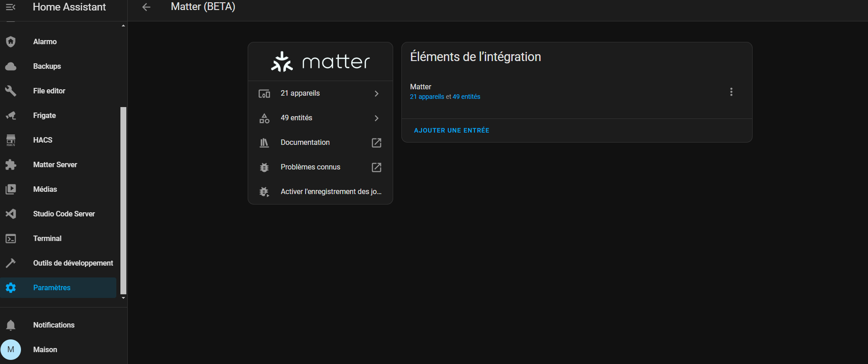This screenshot has width=868, height=364.
Task: Open the external link icon for Problèmes connus
Action: 376,167
